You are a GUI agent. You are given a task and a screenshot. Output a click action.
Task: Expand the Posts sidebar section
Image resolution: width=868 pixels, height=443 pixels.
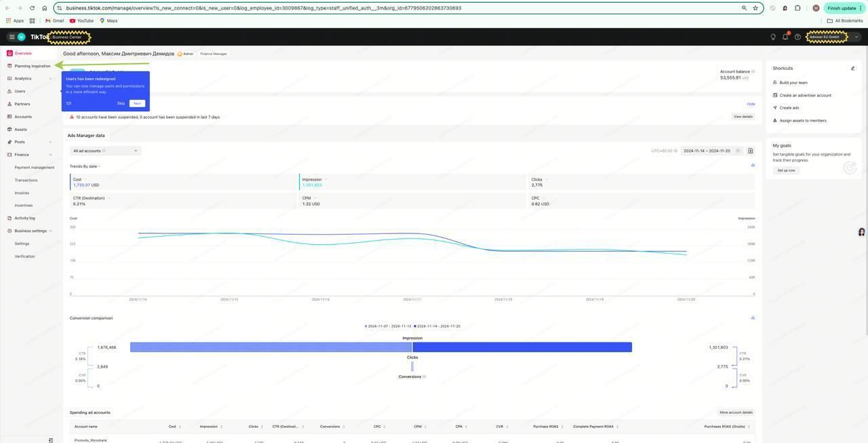(x=50, y=142)
